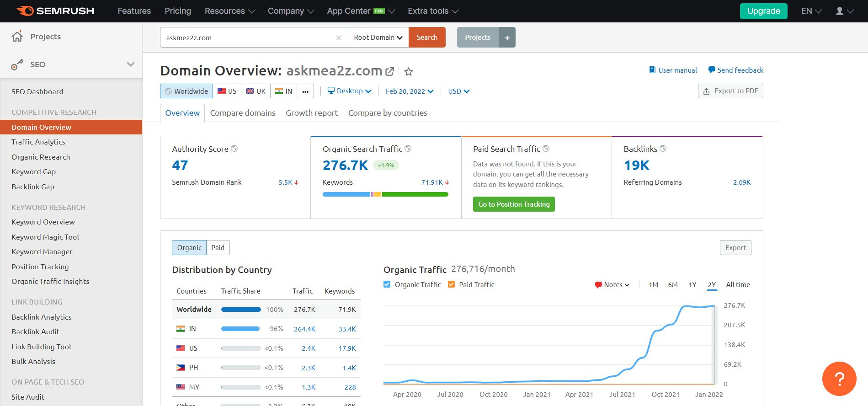Click the orange Search button

[x=427, y=37]
